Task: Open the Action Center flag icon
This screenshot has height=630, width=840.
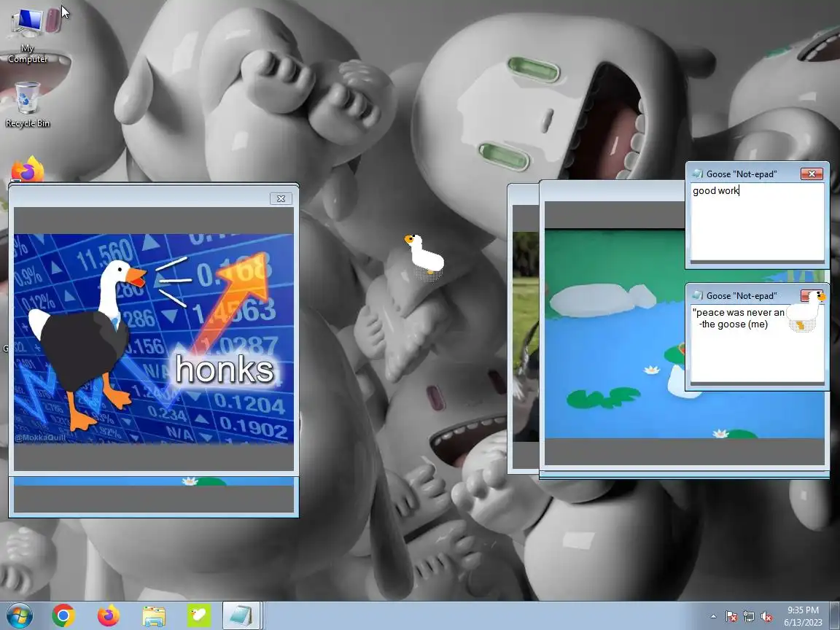Action: (731, 617)
